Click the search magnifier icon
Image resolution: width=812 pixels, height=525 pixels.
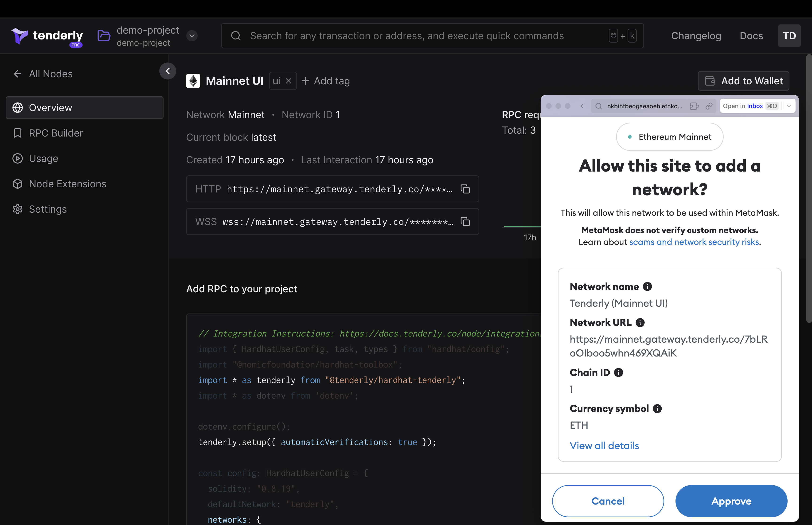click(236, 35)
